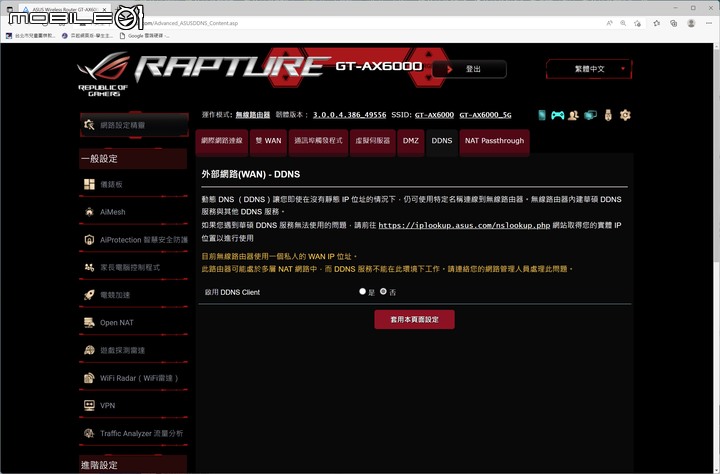
Task: Click the 登出 logout button
Action: [469, 69]
